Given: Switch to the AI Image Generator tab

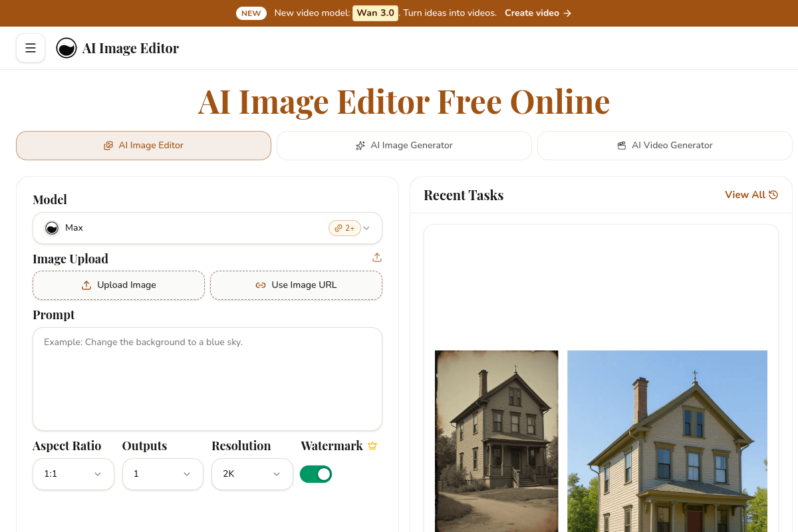Looking at the screenshot, I should click(404, 146).
